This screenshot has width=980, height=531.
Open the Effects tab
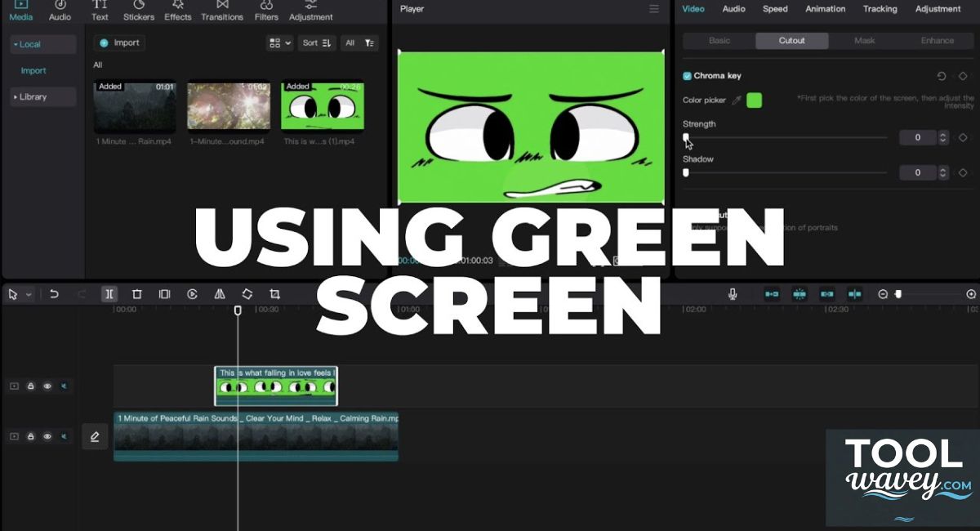coord(177,11)
